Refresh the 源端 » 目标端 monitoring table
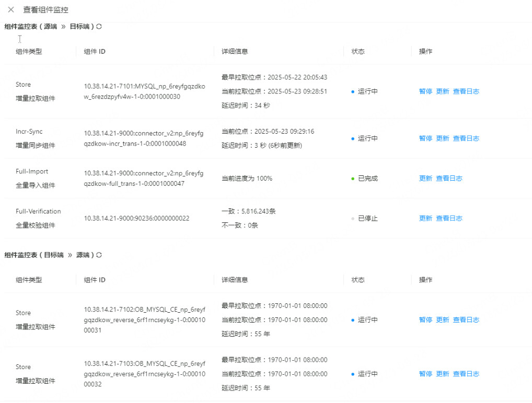The width and height of the screenshot is (532, 403). 99,27
